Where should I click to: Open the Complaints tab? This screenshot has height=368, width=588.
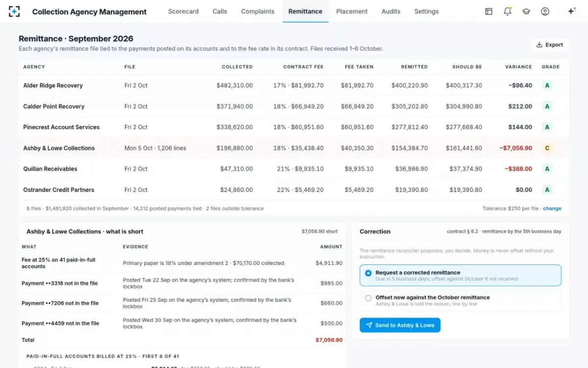coord(258,11)
